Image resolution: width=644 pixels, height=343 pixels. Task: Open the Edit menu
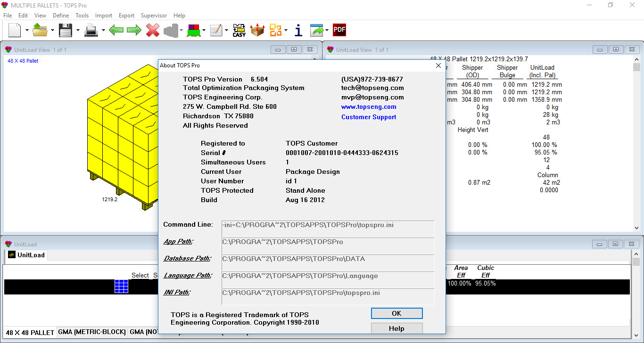[x=23, y=16]
